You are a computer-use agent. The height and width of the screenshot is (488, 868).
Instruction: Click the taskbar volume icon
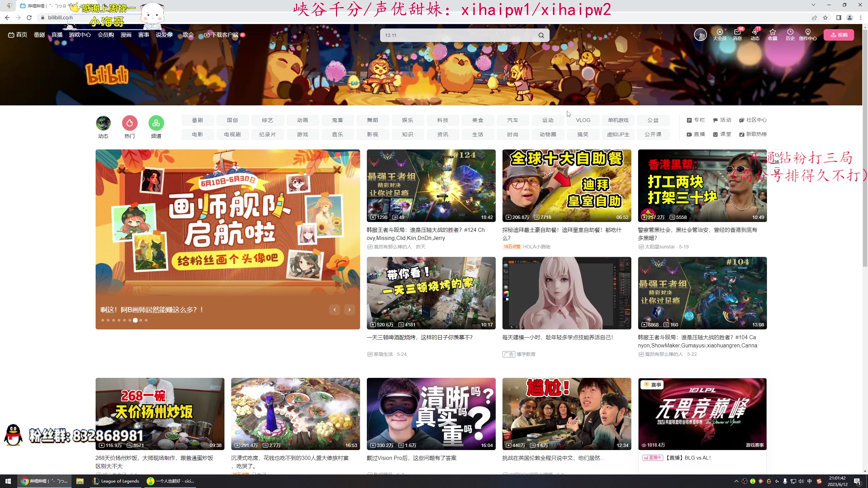801,481
